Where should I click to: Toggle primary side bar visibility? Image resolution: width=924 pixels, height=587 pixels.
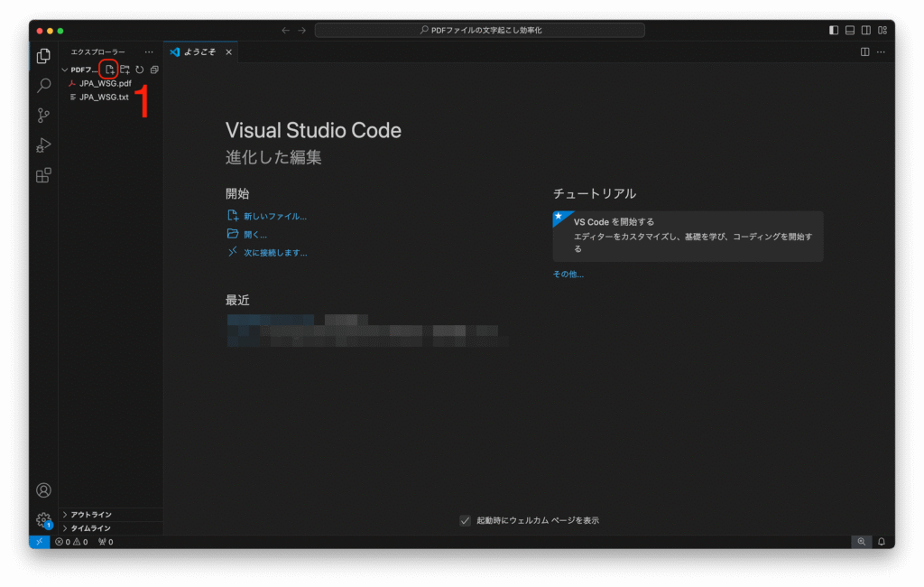coord(834,30)
